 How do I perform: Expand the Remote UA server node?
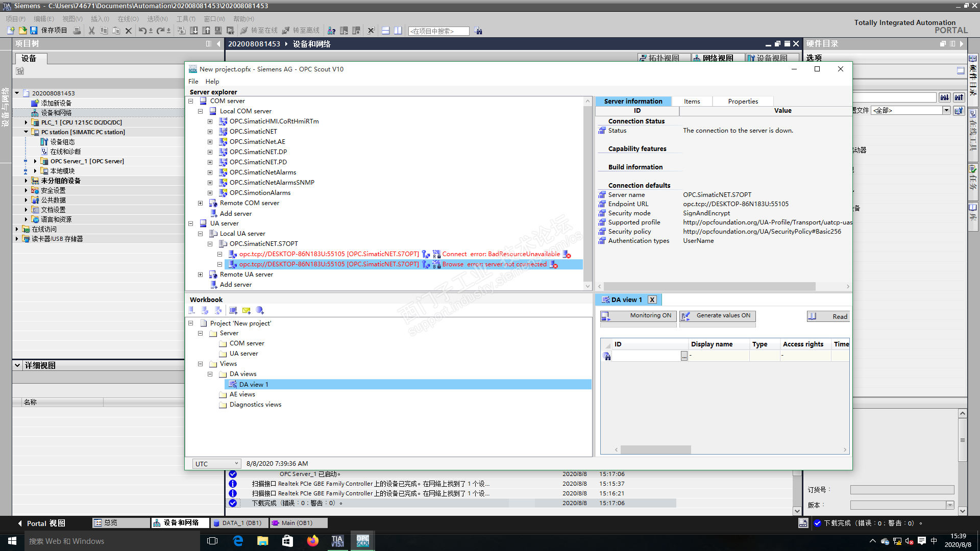tap(200, 274)
